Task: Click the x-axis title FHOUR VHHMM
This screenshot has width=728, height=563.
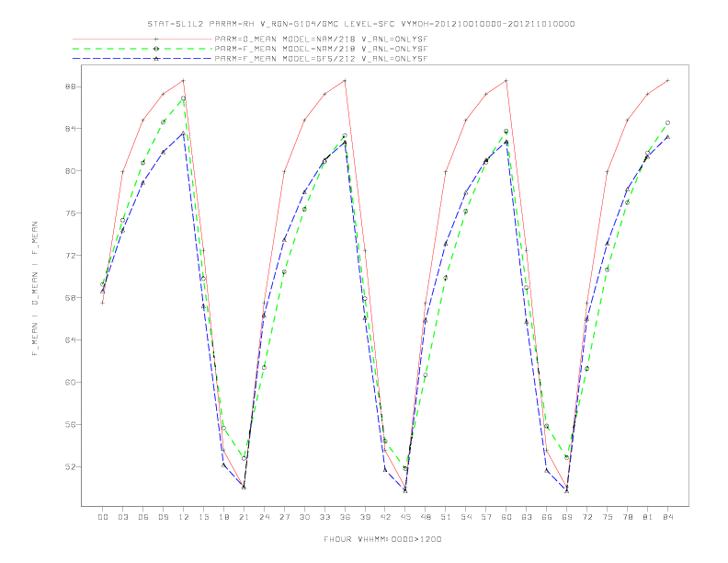Action: [382, 539]
